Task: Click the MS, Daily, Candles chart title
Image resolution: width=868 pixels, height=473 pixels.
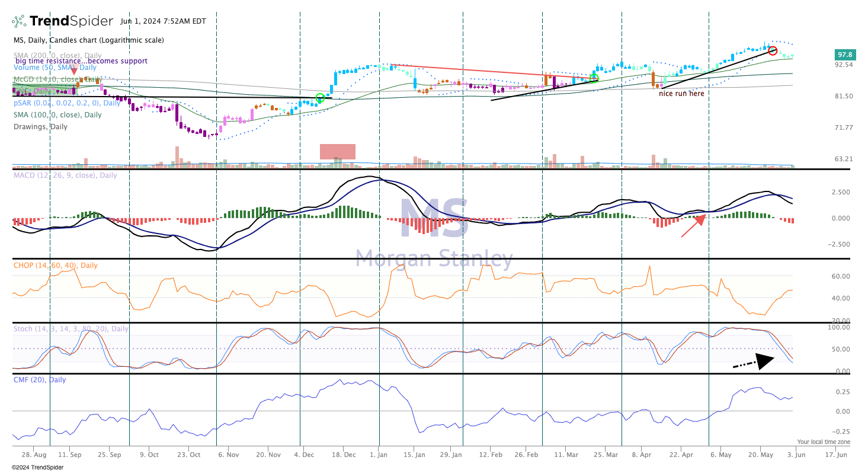Action: tap(89, 40)
